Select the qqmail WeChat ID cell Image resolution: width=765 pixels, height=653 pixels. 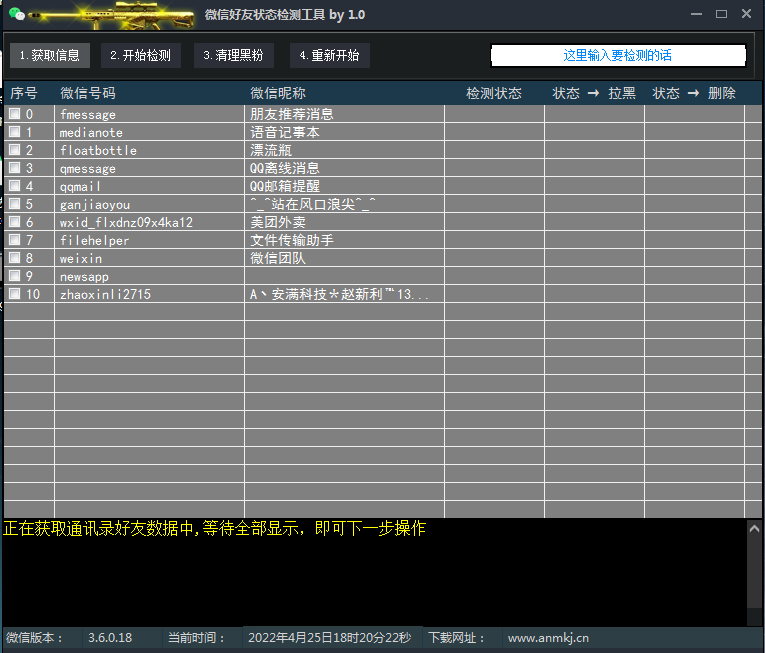pyautogui.click(x=149, y=186)
